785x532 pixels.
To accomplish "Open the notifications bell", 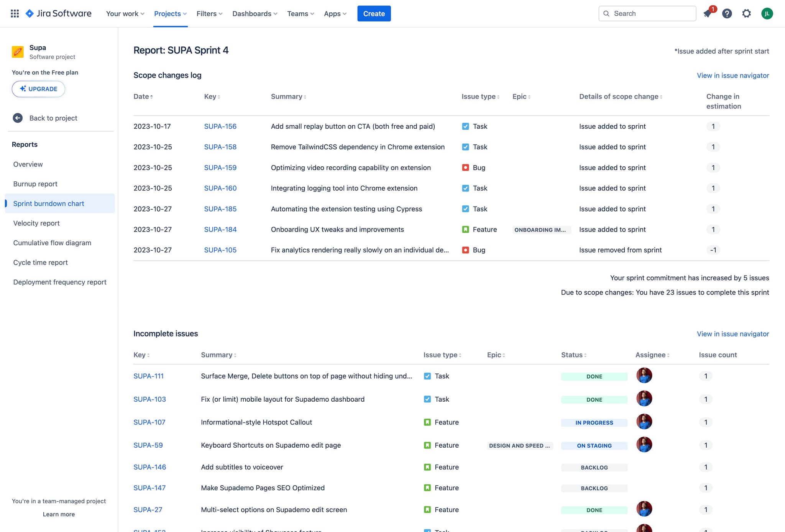I will coord(707,13).
